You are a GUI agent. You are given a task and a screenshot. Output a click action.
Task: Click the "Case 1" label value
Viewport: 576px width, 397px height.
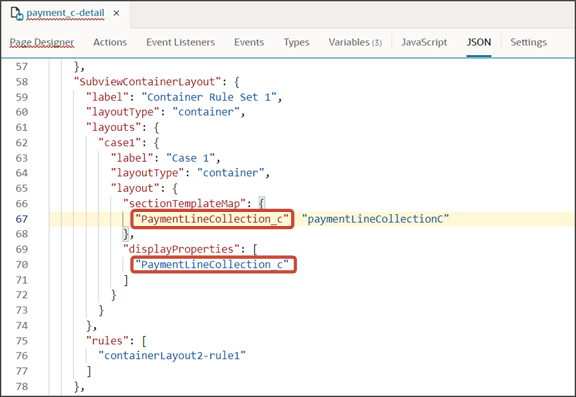click(191, 158)
